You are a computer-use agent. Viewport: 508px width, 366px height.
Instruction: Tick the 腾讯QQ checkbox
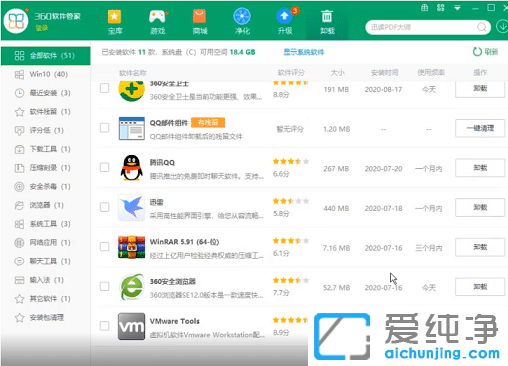(x=105, y=167)
